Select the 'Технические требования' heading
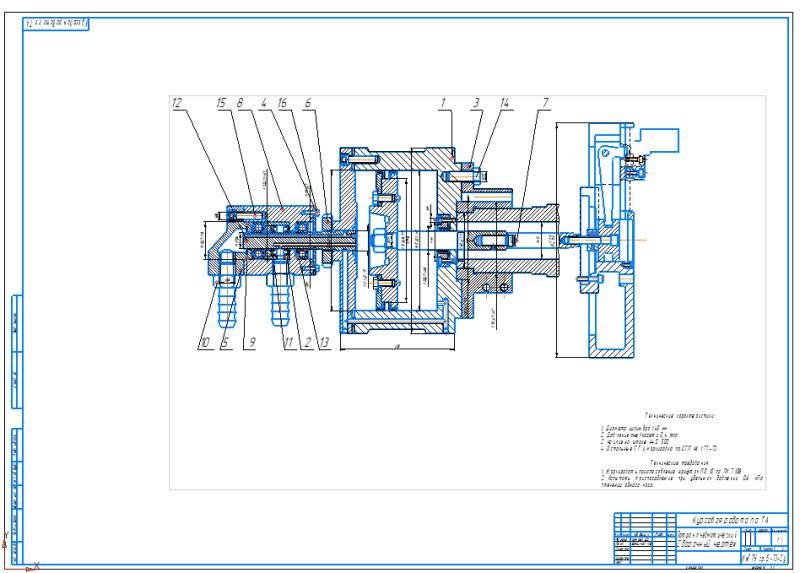This screenshot has height=573, width=800. pyautogui.click(x=680, y=462)
